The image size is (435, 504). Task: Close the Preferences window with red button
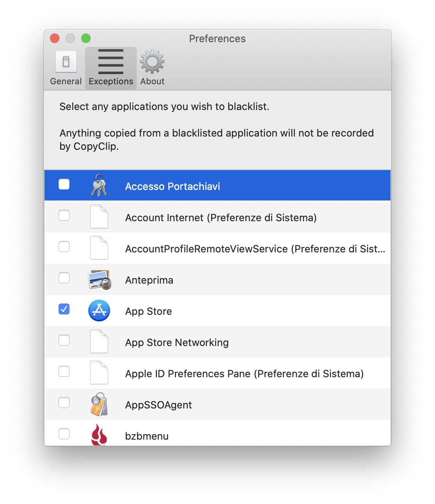tap(55, 38)
